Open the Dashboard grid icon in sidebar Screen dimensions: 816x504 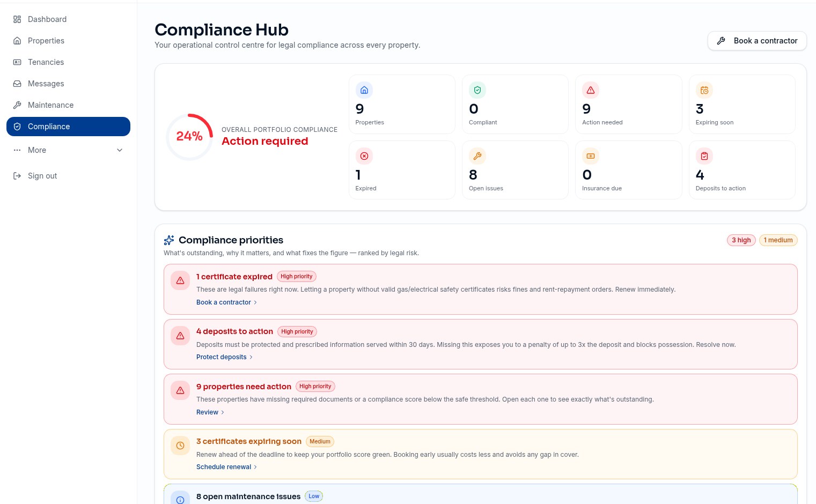17,19
